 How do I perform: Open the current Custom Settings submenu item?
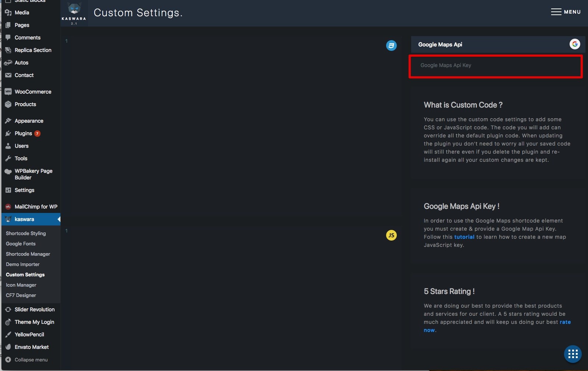click(25, 274)
